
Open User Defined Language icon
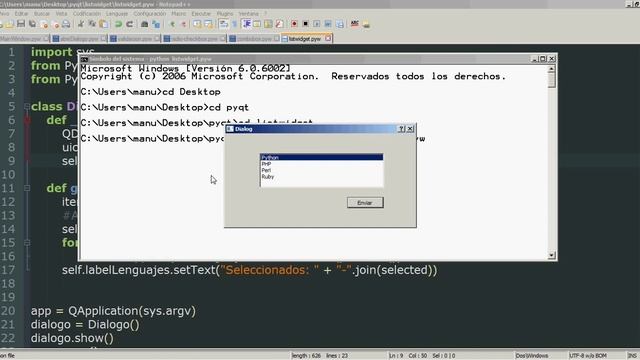(x=257, y=24)
